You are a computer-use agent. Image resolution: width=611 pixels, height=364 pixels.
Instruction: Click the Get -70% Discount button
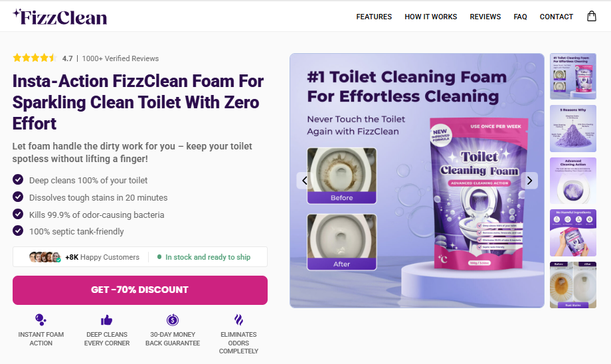click(x=140, y=290)
